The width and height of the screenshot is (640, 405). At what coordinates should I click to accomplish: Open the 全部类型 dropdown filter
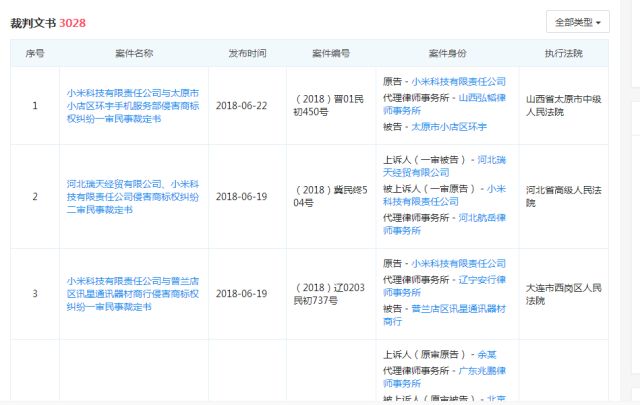coord(578,22)
